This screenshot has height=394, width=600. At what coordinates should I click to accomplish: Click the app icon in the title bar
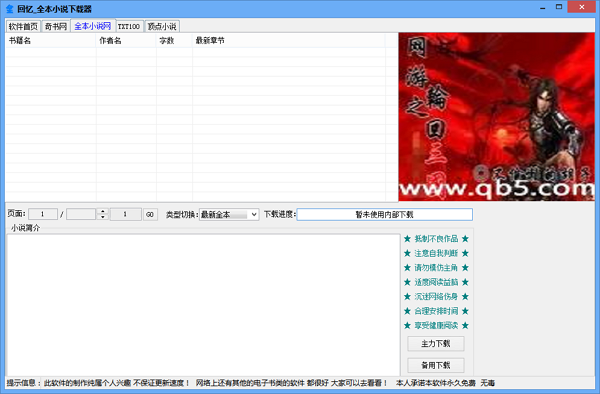10,8
